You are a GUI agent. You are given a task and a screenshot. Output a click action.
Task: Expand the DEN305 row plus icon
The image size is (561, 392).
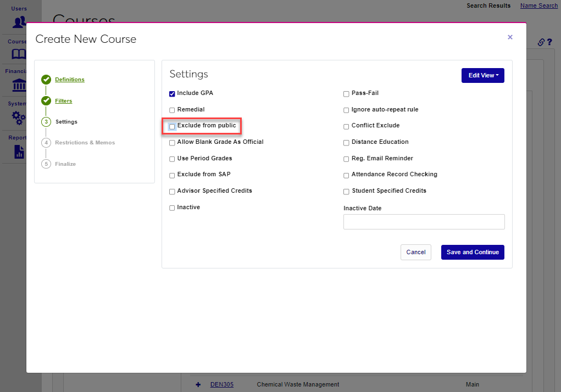tap(198, 384)
